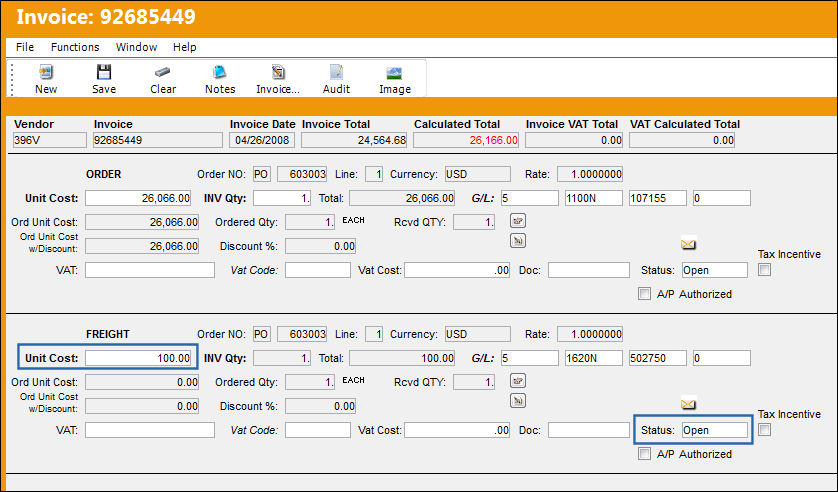Click the ORDER Doc field
The height and width of the screenshot is (492, 838).
click(x=588, y=270)
